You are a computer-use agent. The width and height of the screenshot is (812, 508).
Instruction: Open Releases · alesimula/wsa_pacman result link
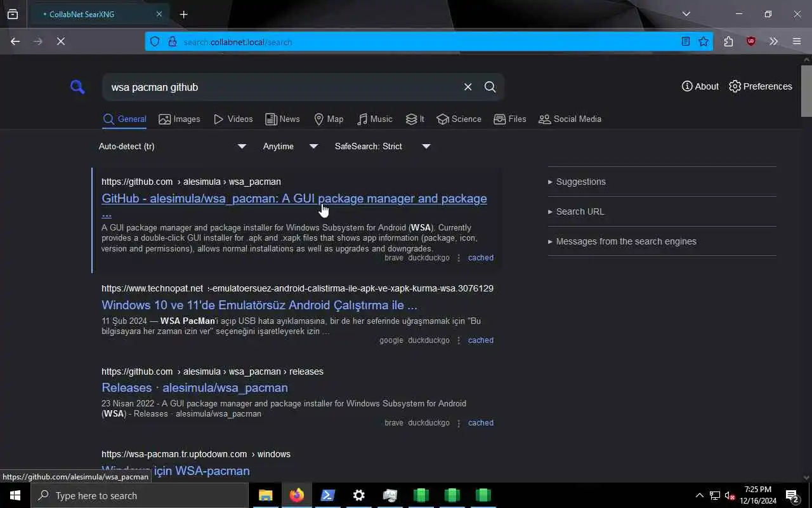coord(195,387)
